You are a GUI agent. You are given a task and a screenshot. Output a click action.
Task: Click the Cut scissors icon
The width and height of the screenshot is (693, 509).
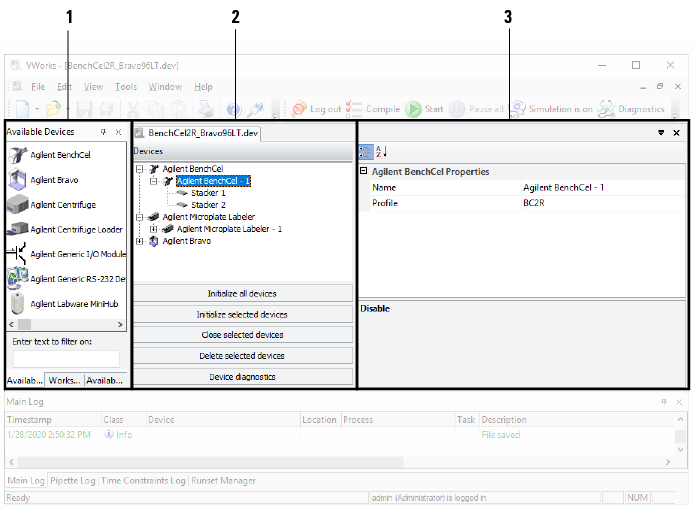tap(133, 109)
